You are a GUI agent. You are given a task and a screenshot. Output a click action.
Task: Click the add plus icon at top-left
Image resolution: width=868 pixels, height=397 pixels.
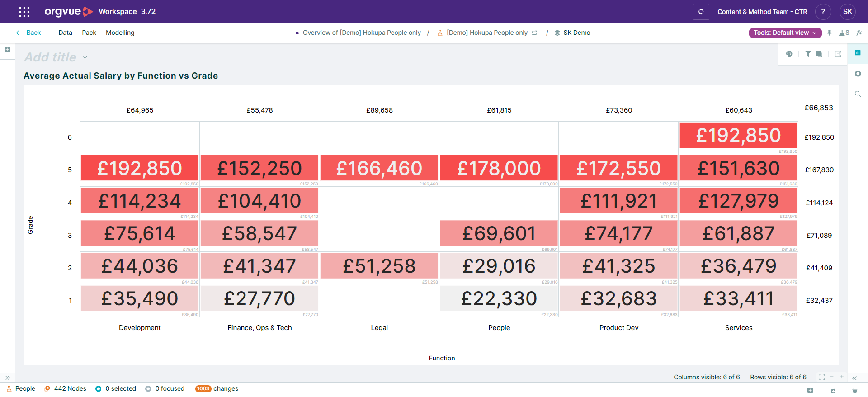[7, 50]
